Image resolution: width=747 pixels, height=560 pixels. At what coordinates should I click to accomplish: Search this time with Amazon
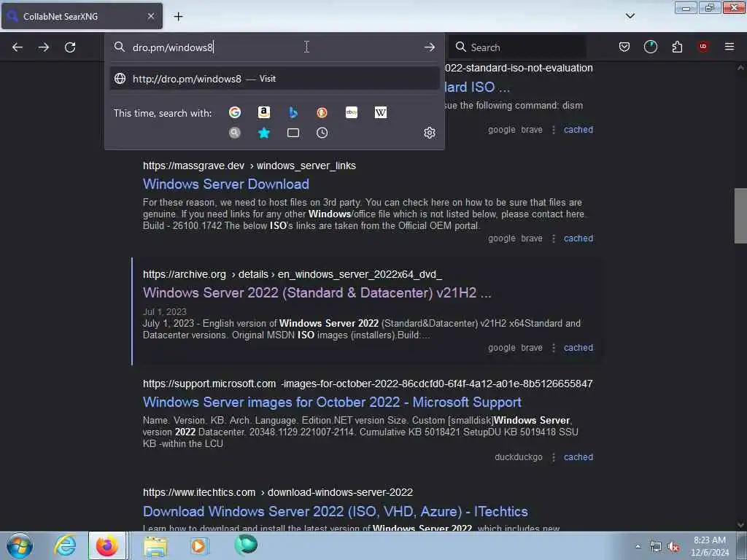point(264,112)
